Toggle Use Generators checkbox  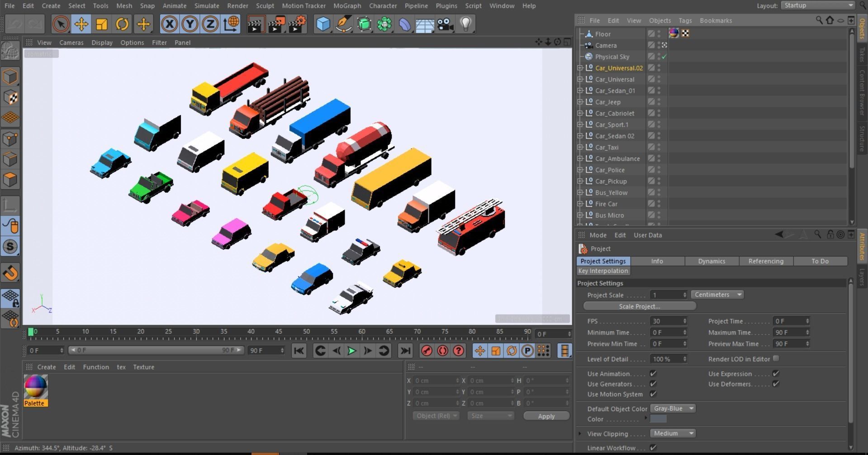coord(653,384)
